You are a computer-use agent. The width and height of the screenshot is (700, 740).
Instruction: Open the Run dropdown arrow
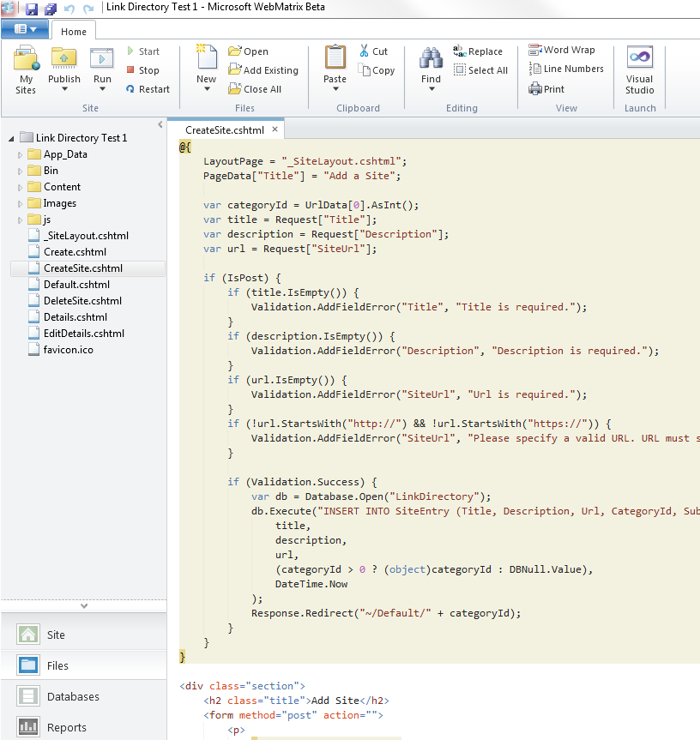coord(102,90)
